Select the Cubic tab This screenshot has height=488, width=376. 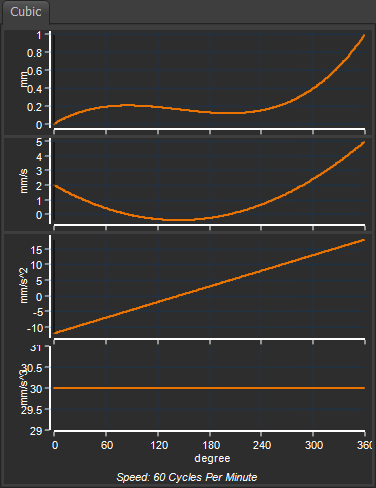point(26,12)
